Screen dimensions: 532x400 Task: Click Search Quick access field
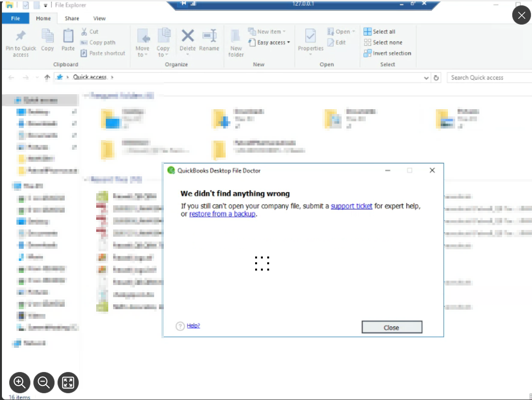tap(489, 78)
